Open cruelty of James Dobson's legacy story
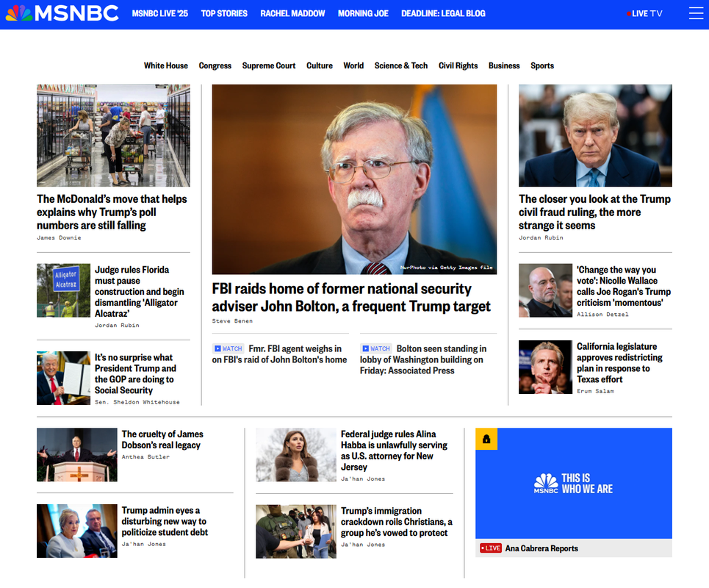The image size is (709, 588). tap(162, 440)
